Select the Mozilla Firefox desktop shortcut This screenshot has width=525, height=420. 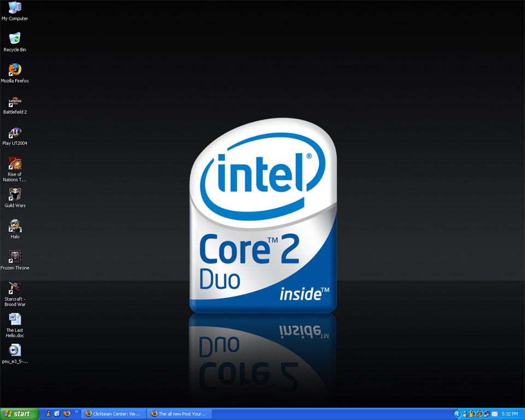[15, 73]
